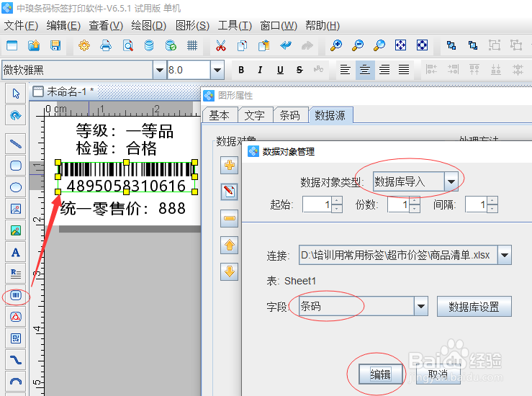532x396 pixels.
Task: Switch to the 数据源 tab
Action: click(330, 115)
